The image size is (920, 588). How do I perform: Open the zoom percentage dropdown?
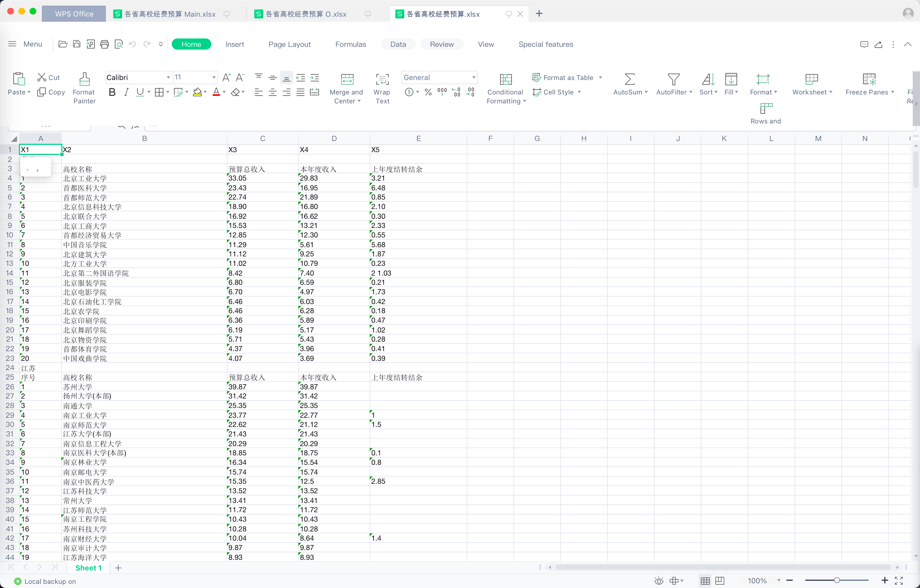click(x=779, y=580)
